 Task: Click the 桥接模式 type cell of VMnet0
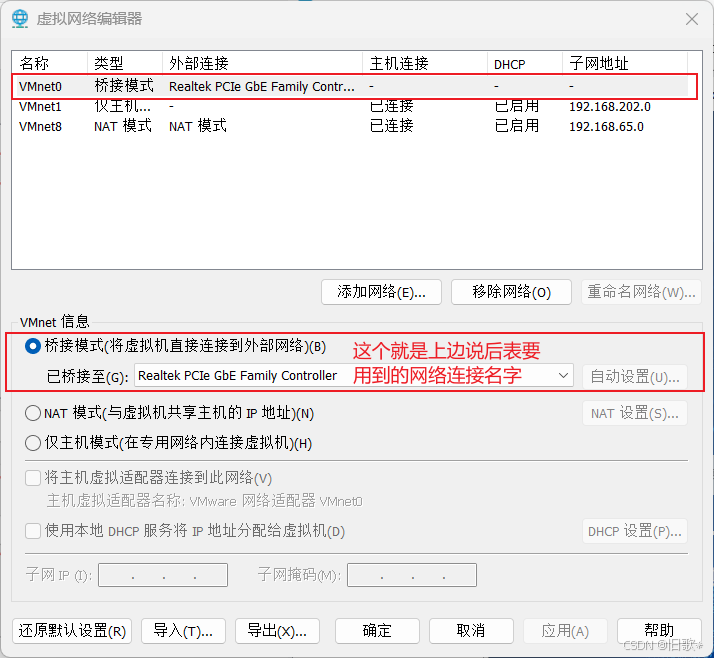124,86
